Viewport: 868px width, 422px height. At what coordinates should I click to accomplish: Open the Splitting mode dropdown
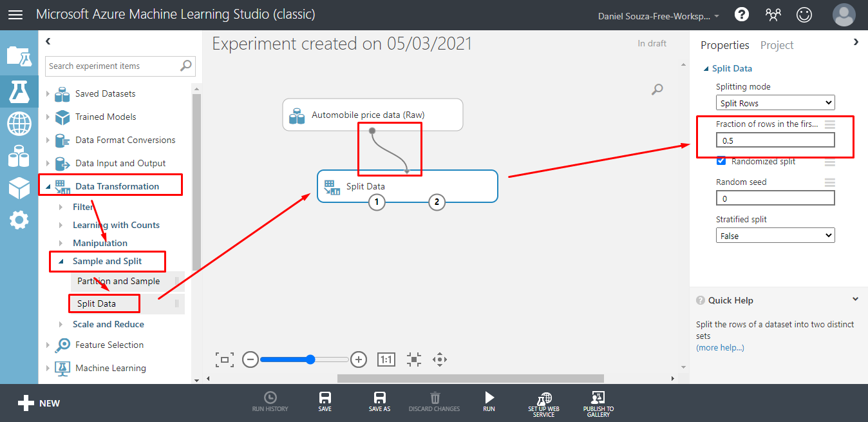(775, 102)
